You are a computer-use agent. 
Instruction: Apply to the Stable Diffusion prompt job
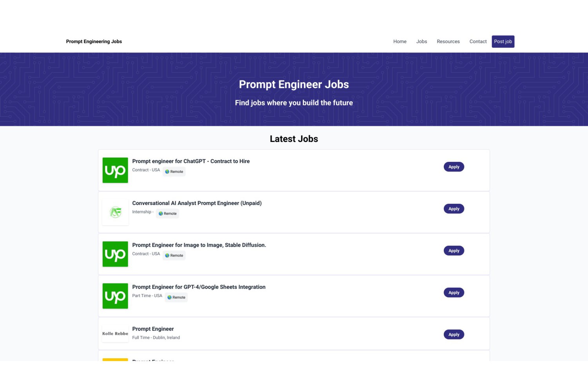click(x=454, y=251)
